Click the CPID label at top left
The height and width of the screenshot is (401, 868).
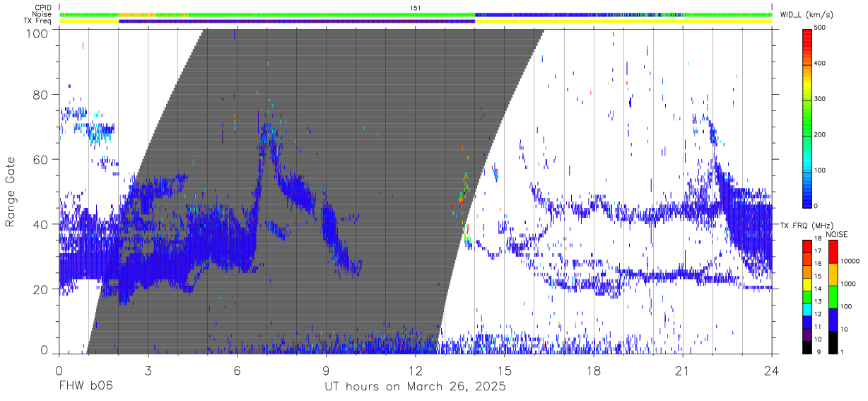[42, 8]
